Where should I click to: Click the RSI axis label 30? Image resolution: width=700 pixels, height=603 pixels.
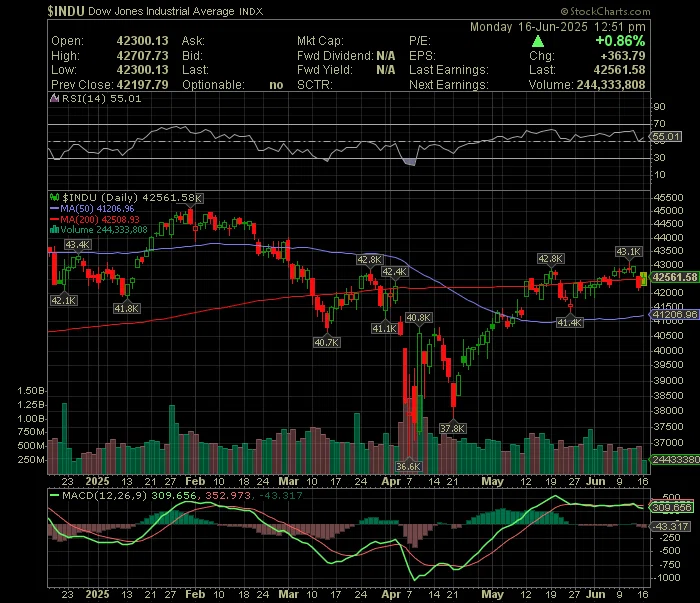point(660,158)
